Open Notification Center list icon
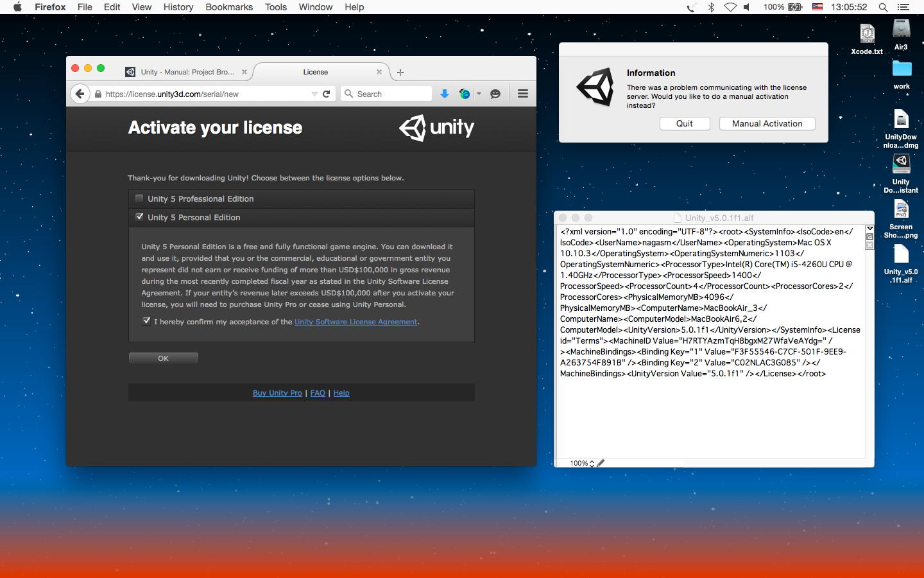 pos(903,7)
